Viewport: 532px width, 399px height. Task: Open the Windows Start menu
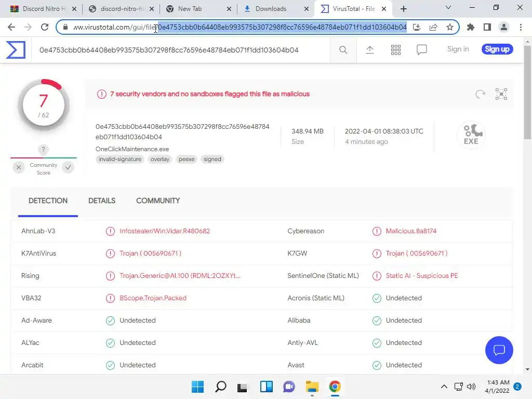(x=197, y=387)
